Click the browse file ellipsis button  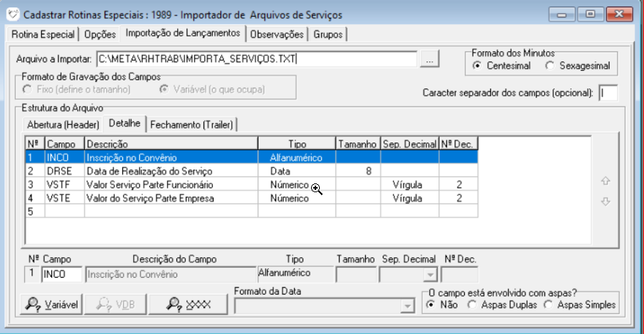pos(430,60)
